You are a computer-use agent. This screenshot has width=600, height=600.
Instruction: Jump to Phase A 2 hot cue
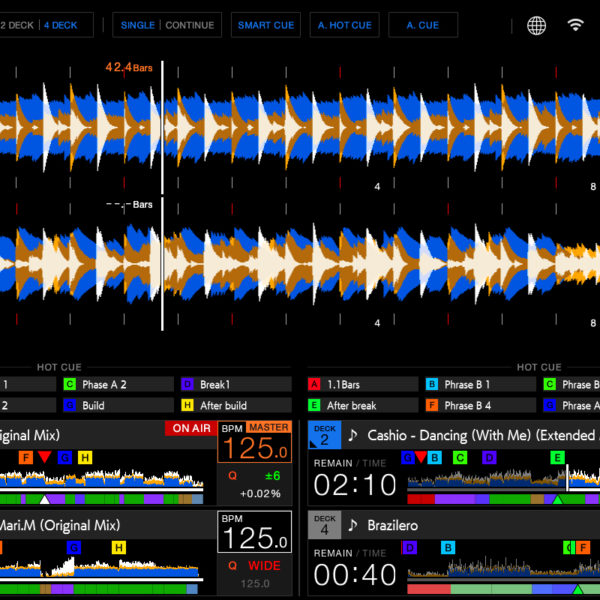(118, 384)
